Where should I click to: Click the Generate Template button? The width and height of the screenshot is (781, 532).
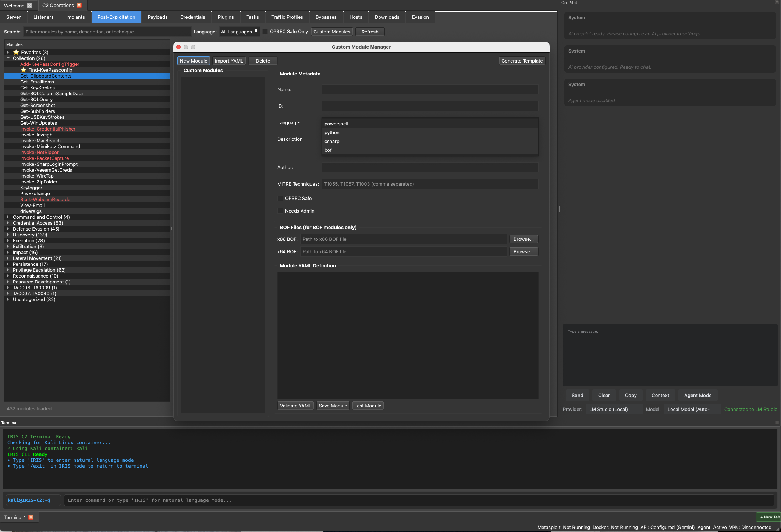(522, 61)
